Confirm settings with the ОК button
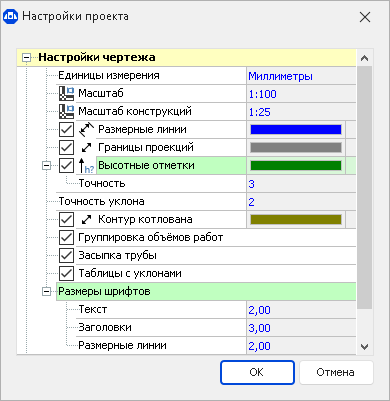390x401 pixels. [257, 372]
